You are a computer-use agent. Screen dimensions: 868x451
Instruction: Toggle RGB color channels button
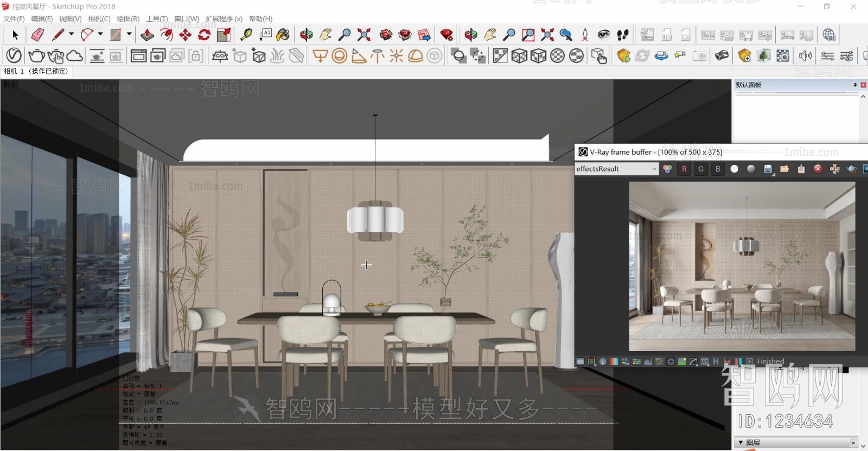[x=667, y=169]
